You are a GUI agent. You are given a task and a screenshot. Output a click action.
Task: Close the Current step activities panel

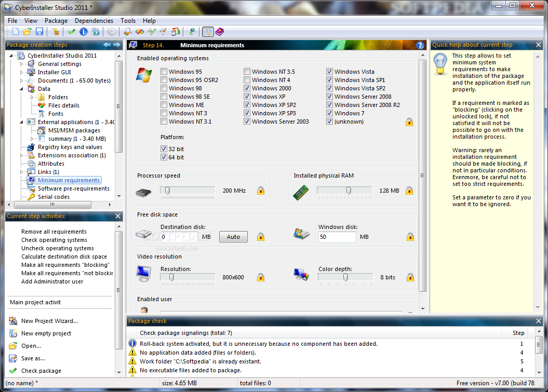pos(118,217)
